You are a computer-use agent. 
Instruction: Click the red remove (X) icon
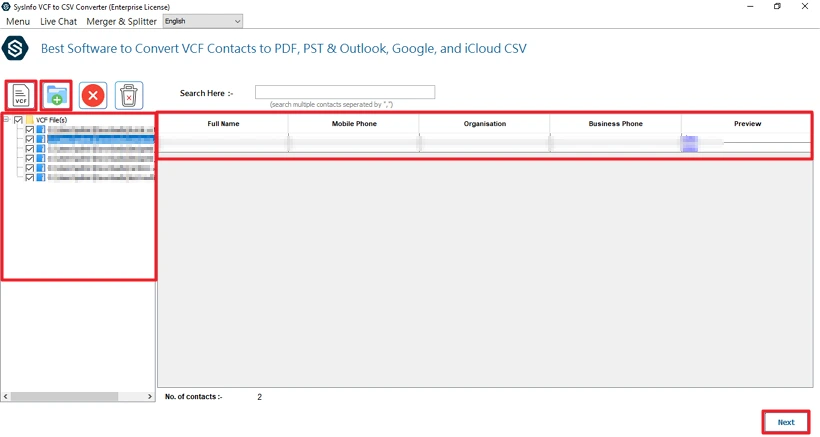[x=93, y=95]
